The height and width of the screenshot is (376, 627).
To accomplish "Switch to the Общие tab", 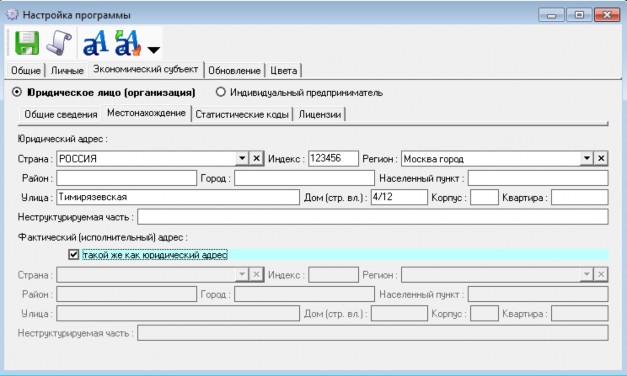I will pyautogui.click(x=26, y=70).
